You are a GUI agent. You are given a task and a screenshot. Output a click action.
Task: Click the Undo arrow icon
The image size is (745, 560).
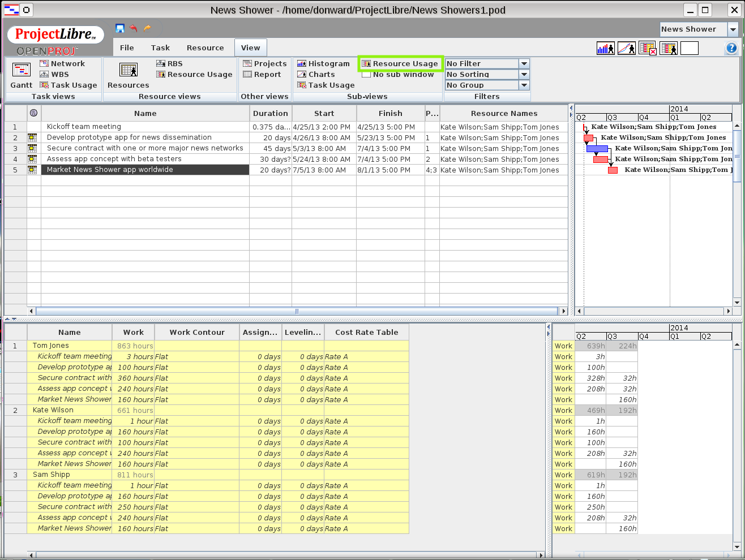[x=134, y=28]
